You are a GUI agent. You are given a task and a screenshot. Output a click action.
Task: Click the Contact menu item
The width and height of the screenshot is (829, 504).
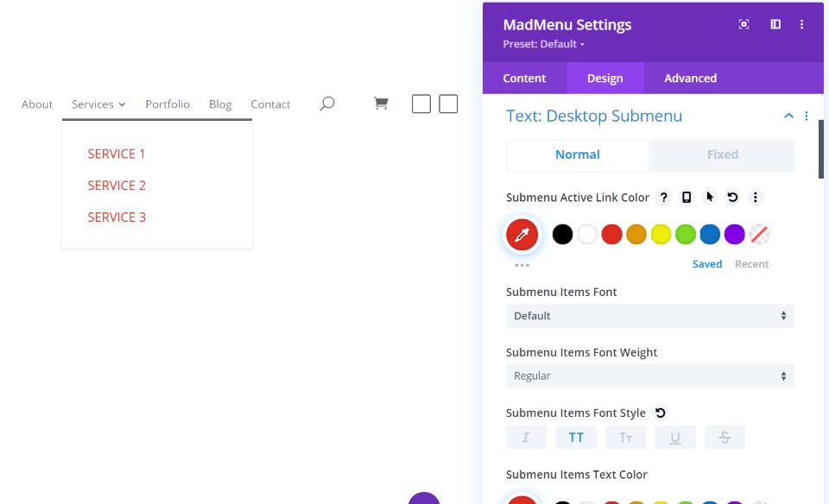270,104
